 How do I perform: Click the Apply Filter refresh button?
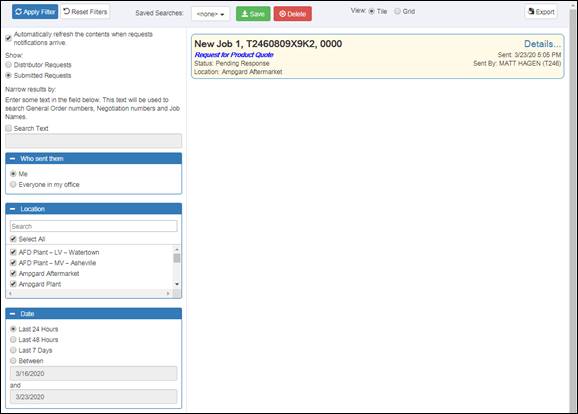click(35, 12)
